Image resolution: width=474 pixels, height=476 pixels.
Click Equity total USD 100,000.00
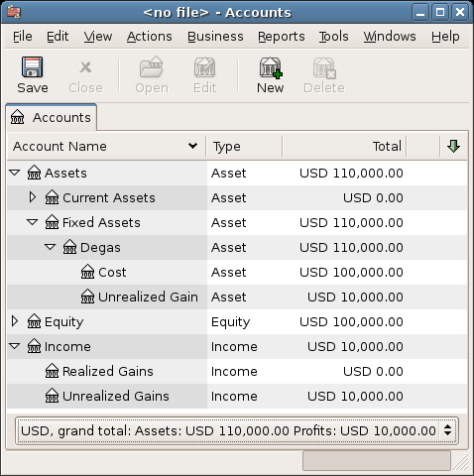point(351,321)
